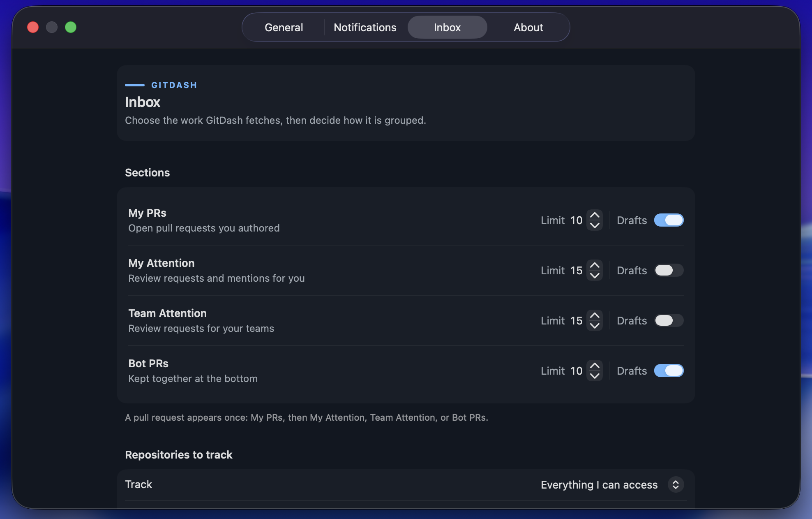Click the My PRs section title
This screenshot has height=519, width=812.
[x=147, y=213]
